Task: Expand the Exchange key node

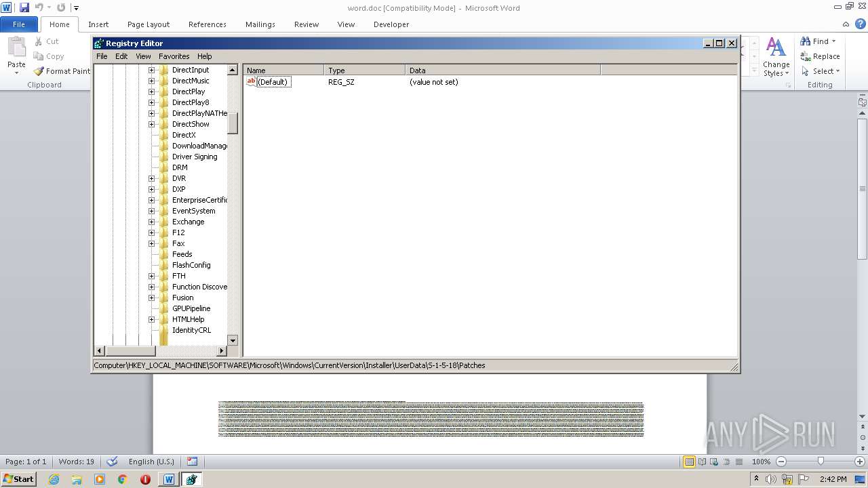Action: tap(152, 222)
